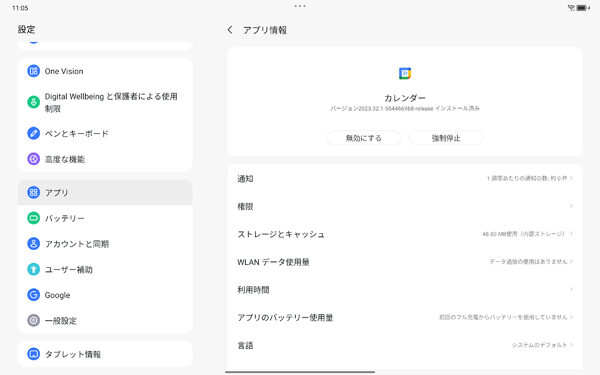Tap the システムのデフォルト value

540,345
